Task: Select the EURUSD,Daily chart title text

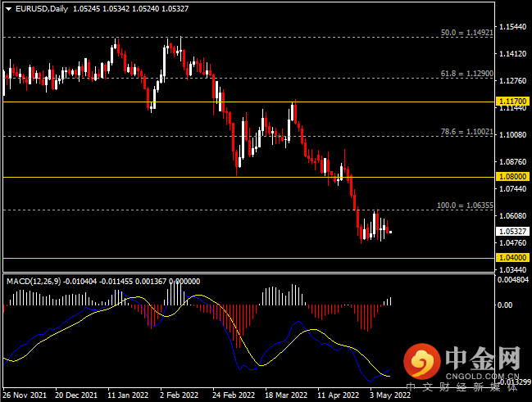Action: click(x=42, y=9)
